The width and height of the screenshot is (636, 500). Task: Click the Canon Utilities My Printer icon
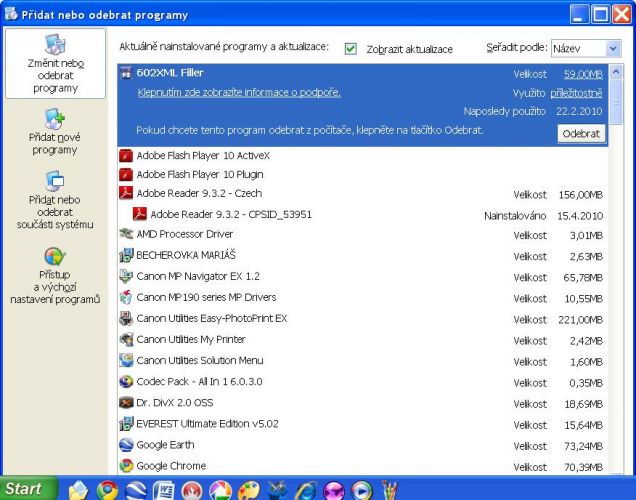coord(126,339)
